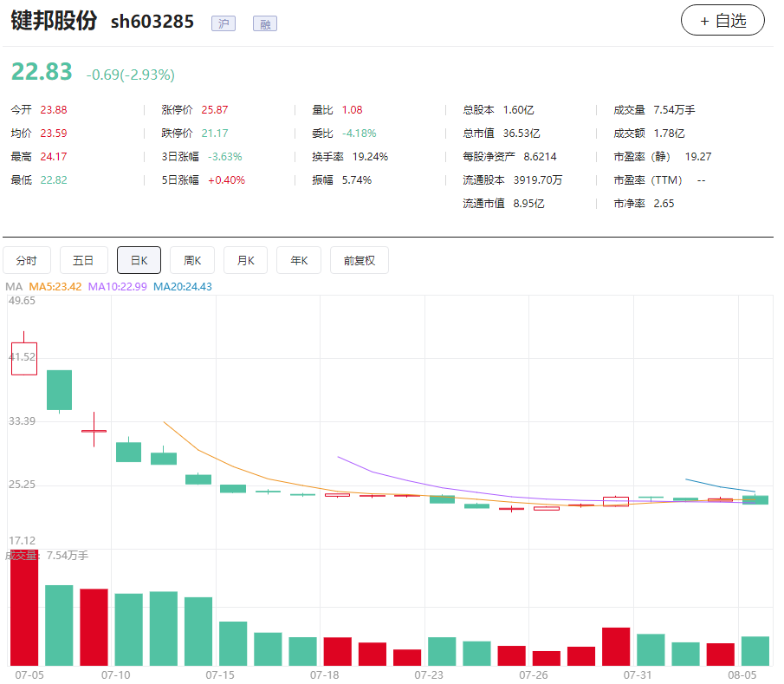Click the 成交额 value 1.78亿
This screenshot has height=684, width=784.
(x=669, y=134)
